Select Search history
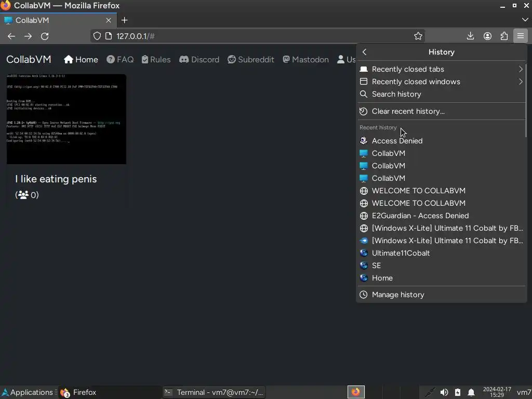The width and height of the screenshot is (532, 399). tap(442, 94)
